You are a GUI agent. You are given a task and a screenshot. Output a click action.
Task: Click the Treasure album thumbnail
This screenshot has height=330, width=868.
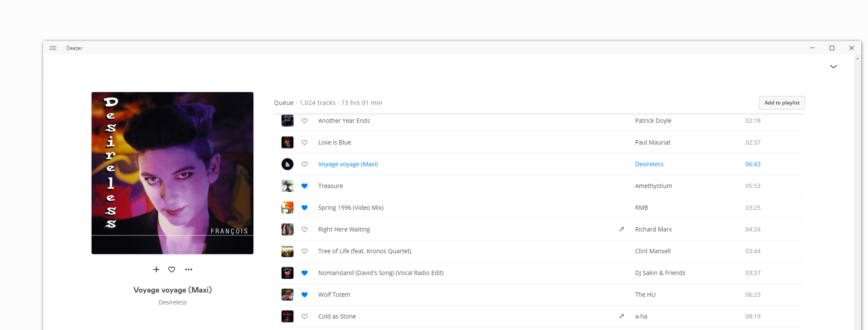[287, 186]
